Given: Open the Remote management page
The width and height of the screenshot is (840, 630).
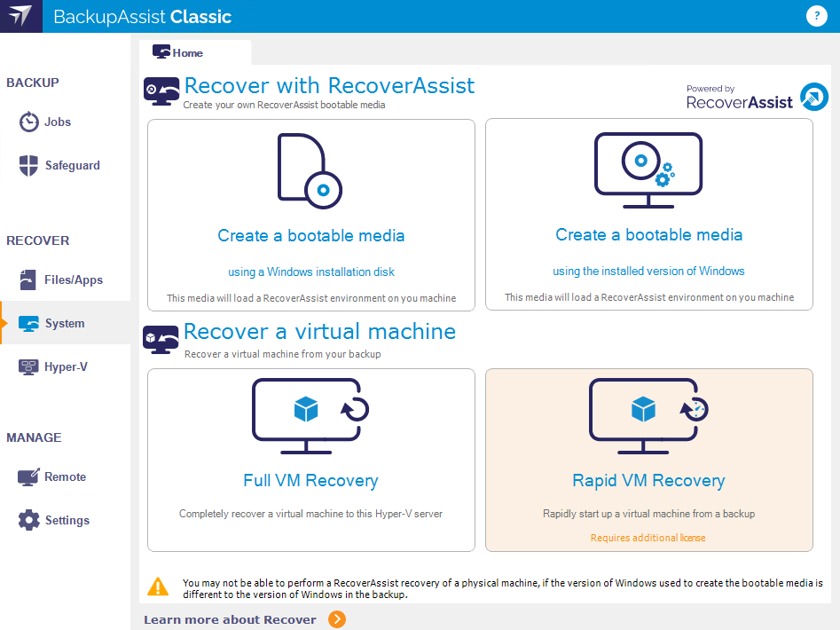Looking at the screenshot, I should (x=65, y=476).
